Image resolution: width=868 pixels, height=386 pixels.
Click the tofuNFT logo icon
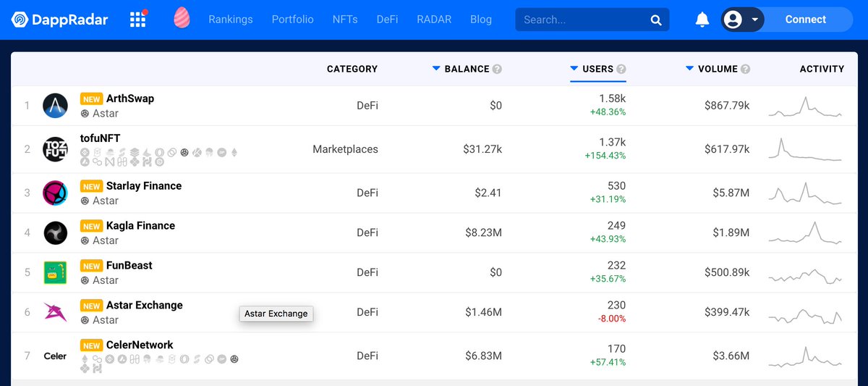pyautogui.click(x=55, y=149)
